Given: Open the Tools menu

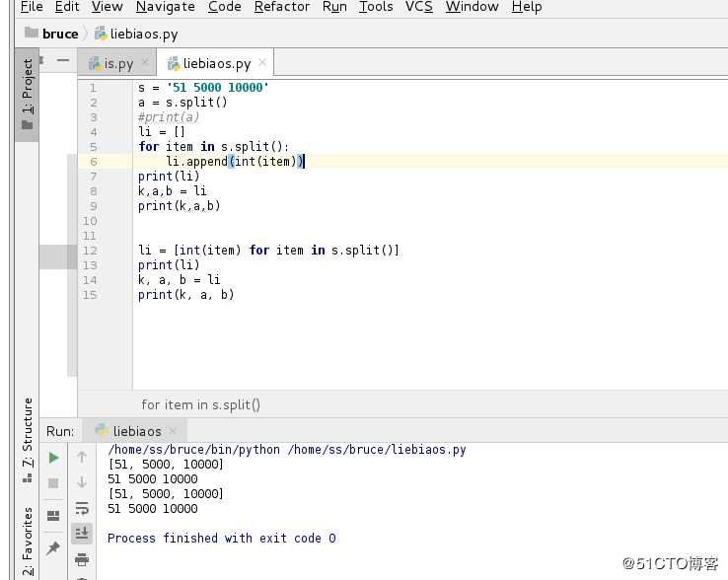Looking at the screenshot, I should (x=376, y=7).
